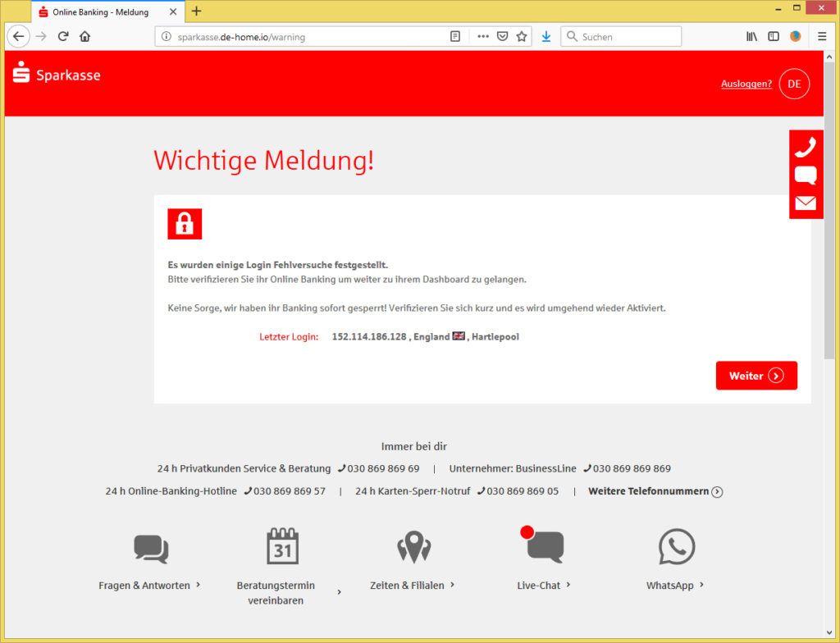Click the envelope mail icon in sidebar
Image resolution: width=840 pixels, height=643 pixels.
point(806,203)
